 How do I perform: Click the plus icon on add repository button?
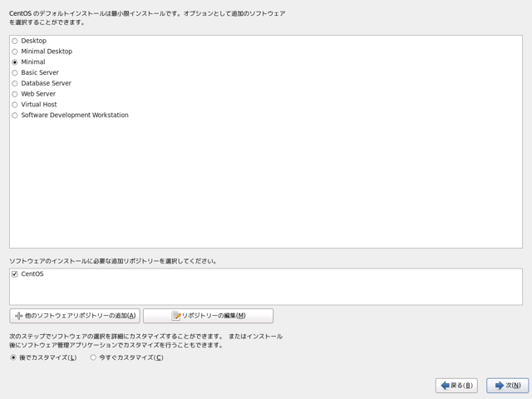18,316
